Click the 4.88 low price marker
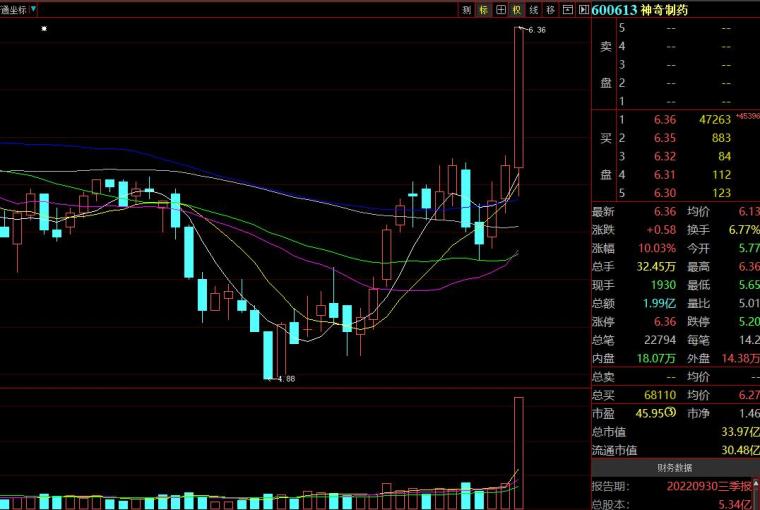 pos(285,379)
